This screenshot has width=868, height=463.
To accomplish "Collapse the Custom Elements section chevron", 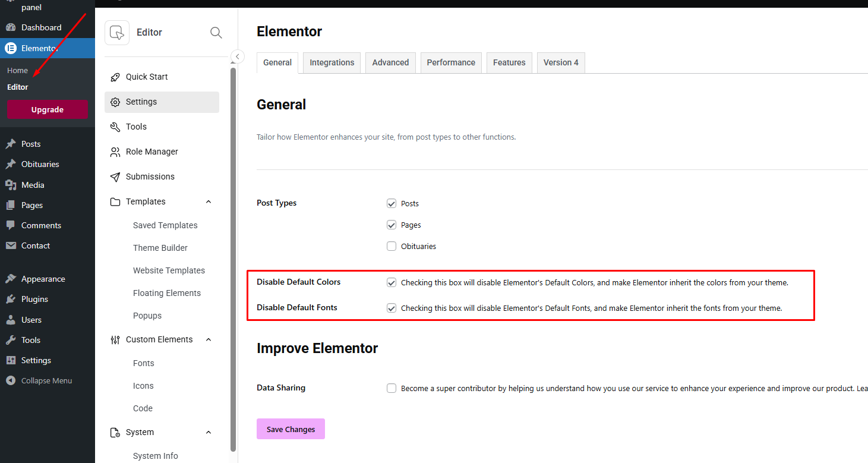I will click(x=209, y=339).
